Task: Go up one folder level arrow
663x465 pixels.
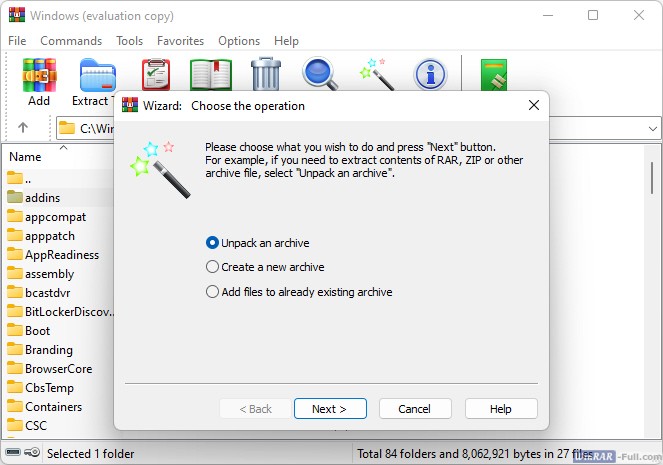Action: (x=23, y=128)
